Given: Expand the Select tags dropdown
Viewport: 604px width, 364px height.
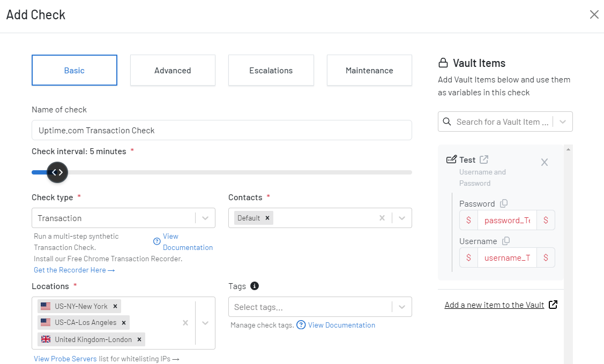Looking at the screenshot, I should (402, 307).
